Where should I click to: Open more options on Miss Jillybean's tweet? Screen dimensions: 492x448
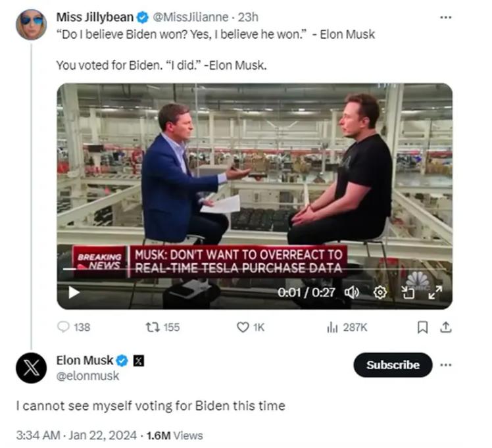[x=447, y=18]
